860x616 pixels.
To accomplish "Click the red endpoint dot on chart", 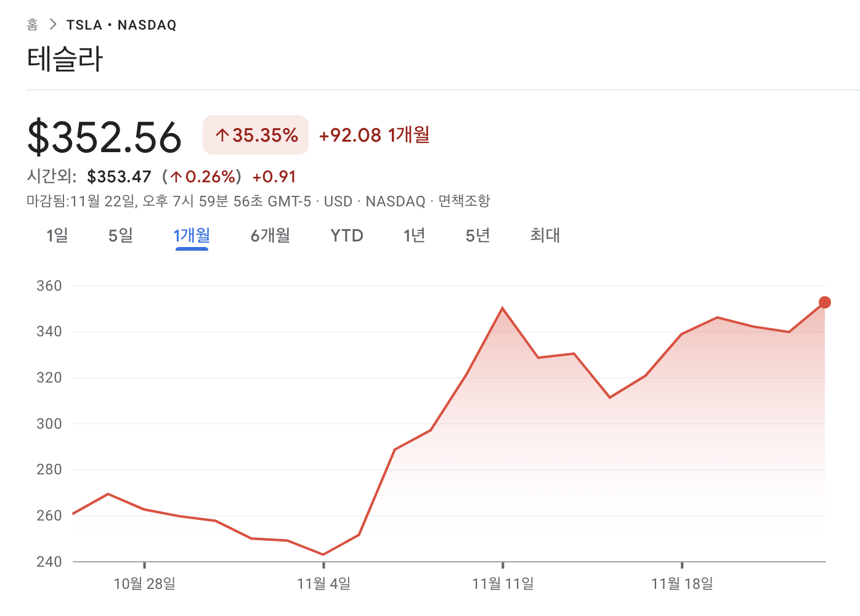I will pos(825,302).
